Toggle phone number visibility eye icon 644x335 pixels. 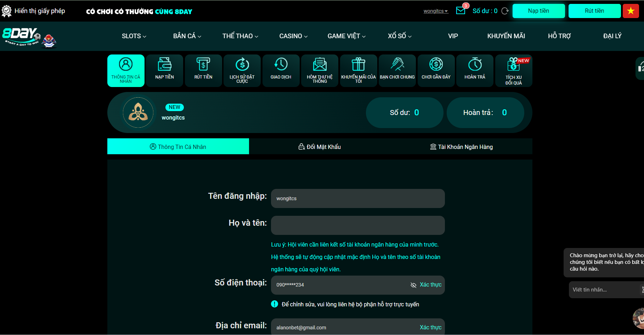pos(413,285)
